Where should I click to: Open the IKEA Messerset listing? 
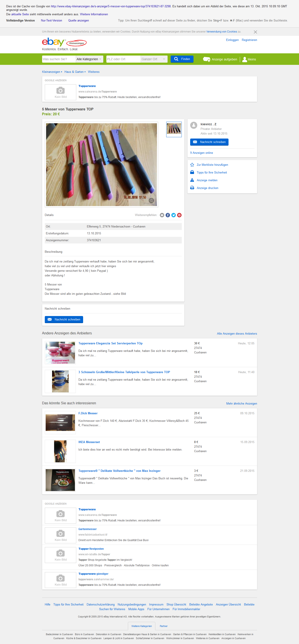[89, 442]
